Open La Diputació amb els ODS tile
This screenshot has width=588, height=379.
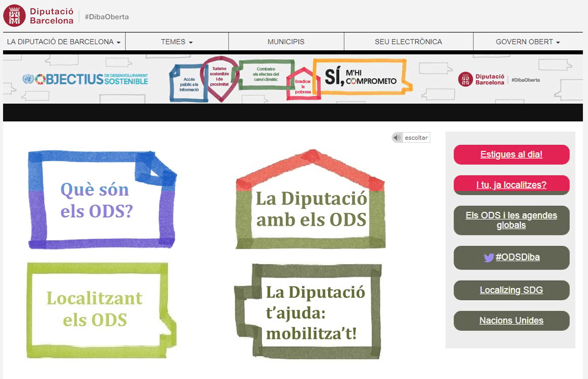[x=311, y=209]
